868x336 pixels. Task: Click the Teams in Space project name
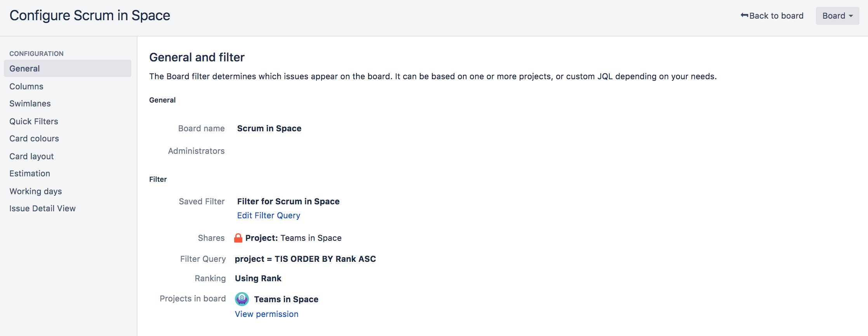click(286, 299)
